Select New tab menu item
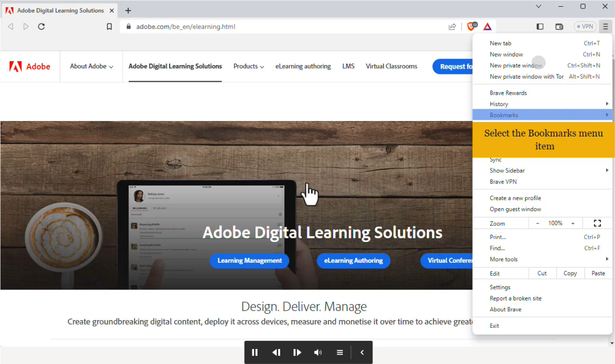This screenshot has width=615, height=364. click(x=542, y=43)
